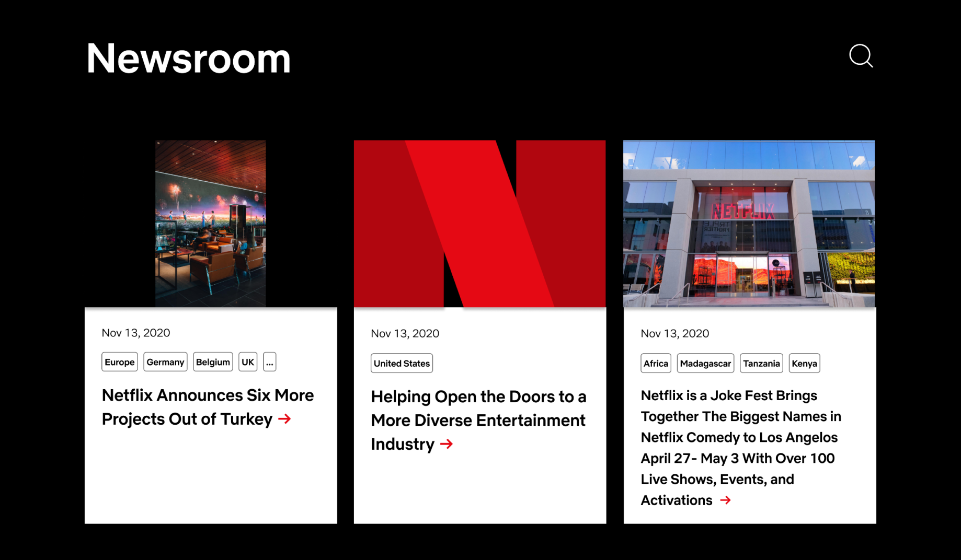Choose the Belgium country tag

pyautogui.click(x=212, y=361)
